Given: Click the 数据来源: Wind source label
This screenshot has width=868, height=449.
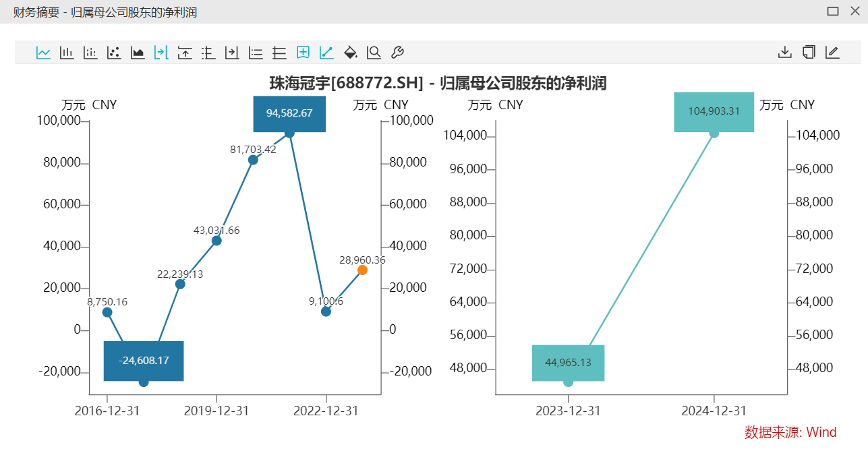Looking at the screenshot, I should [790, 432].
